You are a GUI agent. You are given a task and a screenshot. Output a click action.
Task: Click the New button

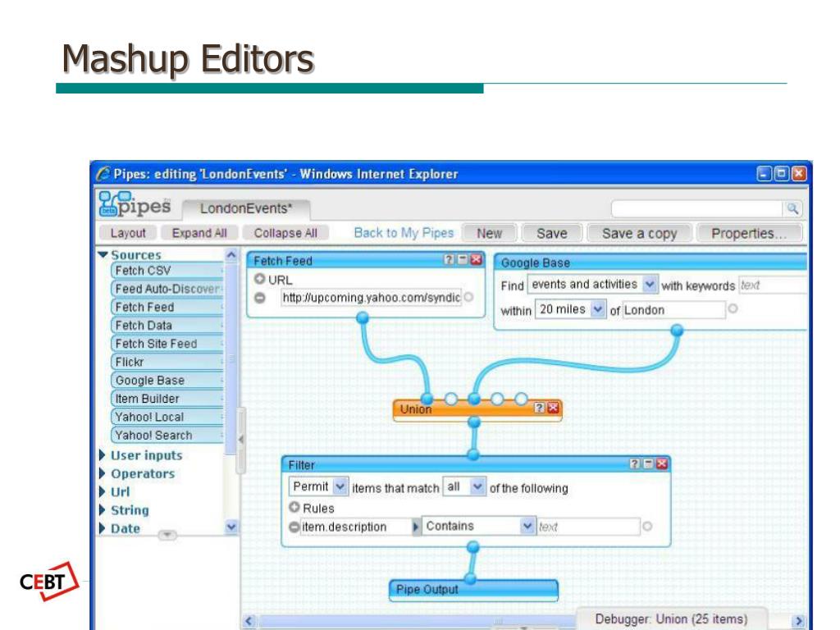[x=489, y=233]
